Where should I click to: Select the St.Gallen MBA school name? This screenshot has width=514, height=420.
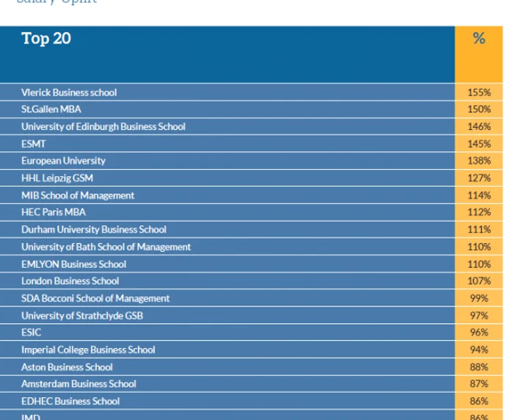tap(51, 109)
